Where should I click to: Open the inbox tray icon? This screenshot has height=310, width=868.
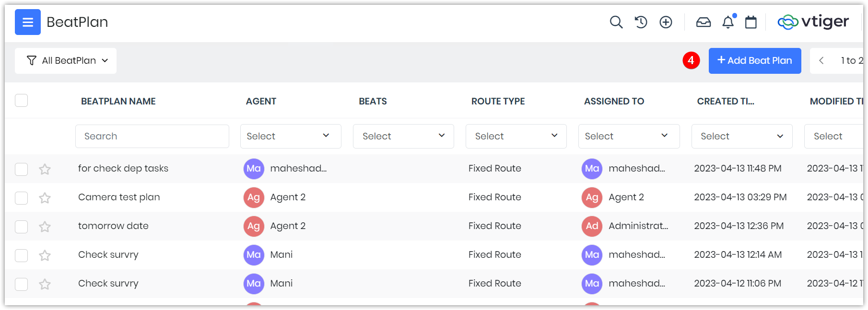coord(704,22)
